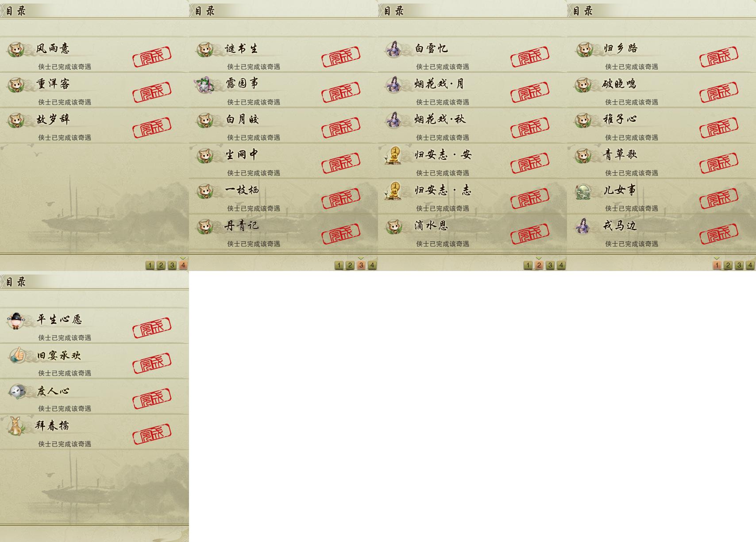
Task: Open the 滴水恩 adventure entry
Action: pos(472,232)
